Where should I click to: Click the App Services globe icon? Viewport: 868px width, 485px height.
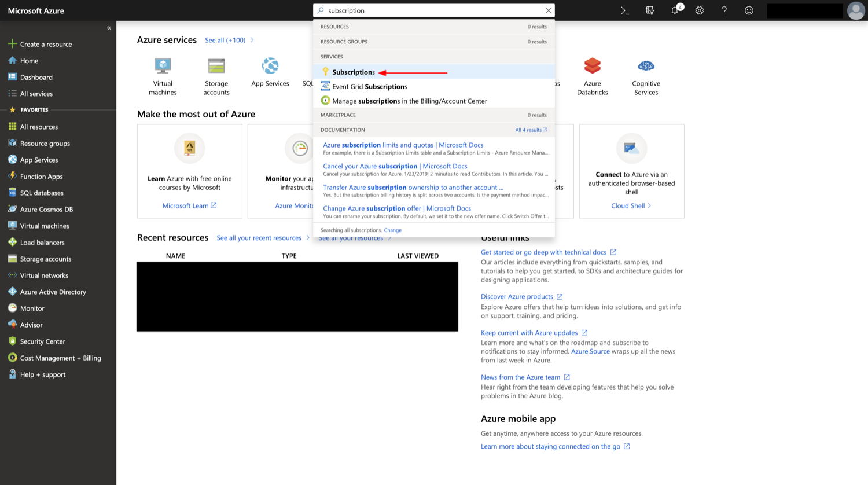[x=270, y=66]
